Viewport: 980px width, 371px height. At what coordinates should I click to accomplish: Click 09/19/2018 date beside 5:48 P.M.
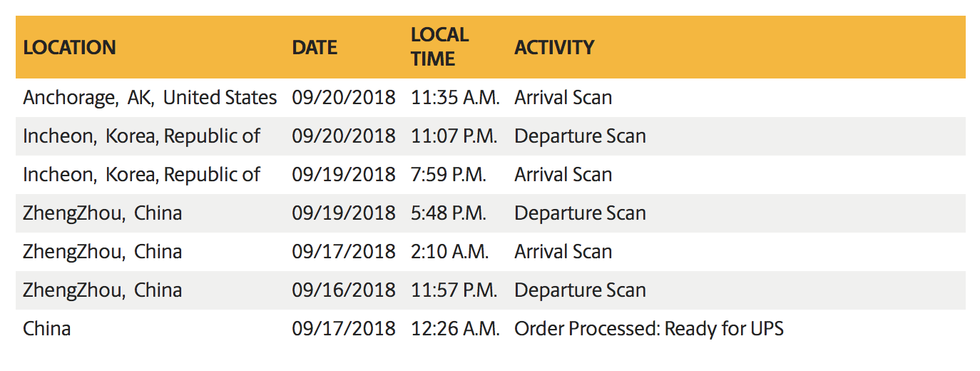tap(343, 213)
